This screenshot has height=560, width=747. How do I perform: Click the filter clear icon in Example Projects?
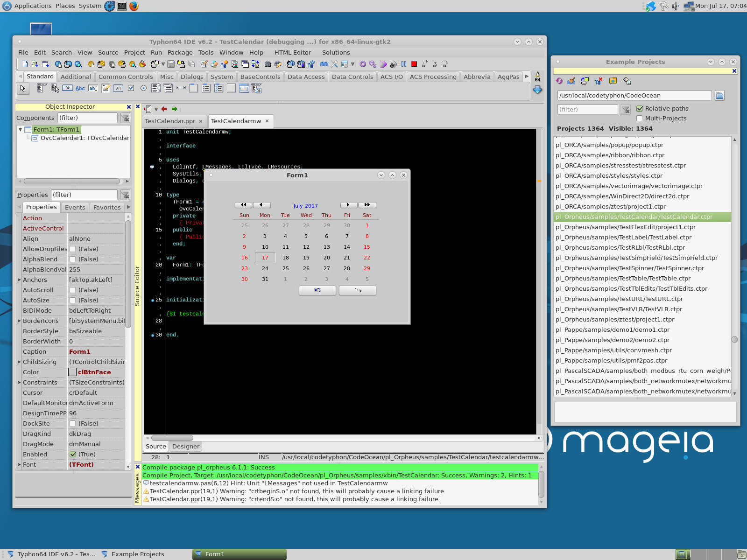(x=626, y=109)
